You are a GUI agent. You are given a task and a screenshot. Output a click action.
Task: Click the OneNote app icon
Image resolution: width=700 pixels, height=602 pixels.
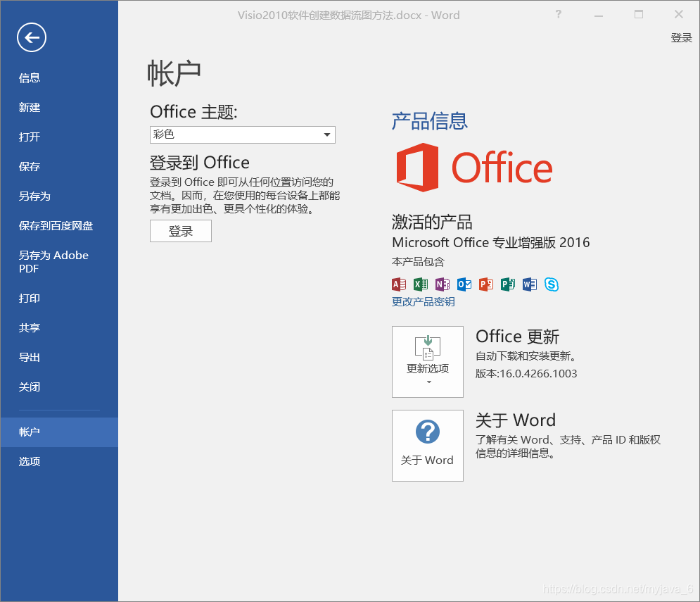[443, 284]
